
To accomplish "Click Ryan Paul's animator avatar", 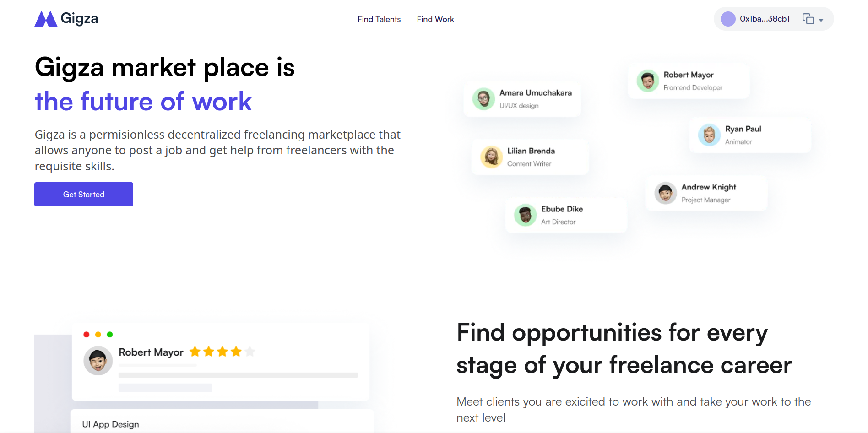I will click(709, 135).
